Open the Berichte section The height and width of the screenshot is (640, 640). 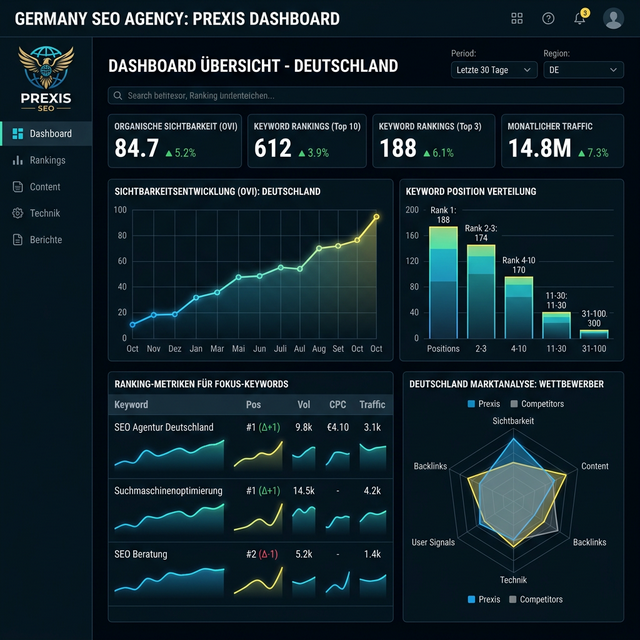click(46, 240)
